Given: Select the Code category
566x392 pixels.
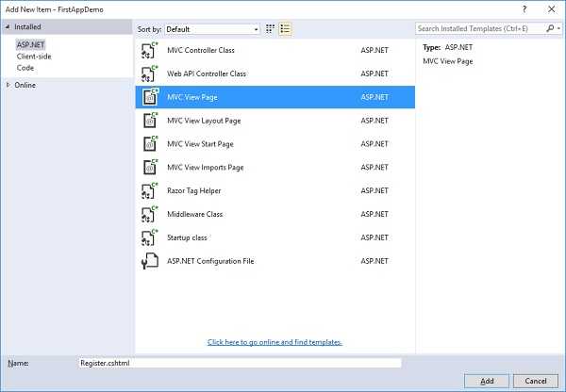Looking at the screenshot, I should point(25,68).
